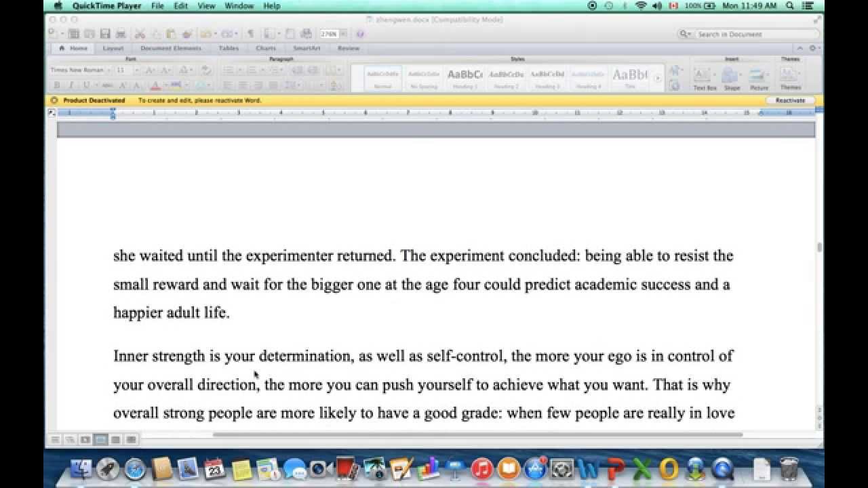Viewport: 868px width, 488px height.
Task: Click the change styles icon beside gallery
Action: pyautogui.click(x=675, y=70)
